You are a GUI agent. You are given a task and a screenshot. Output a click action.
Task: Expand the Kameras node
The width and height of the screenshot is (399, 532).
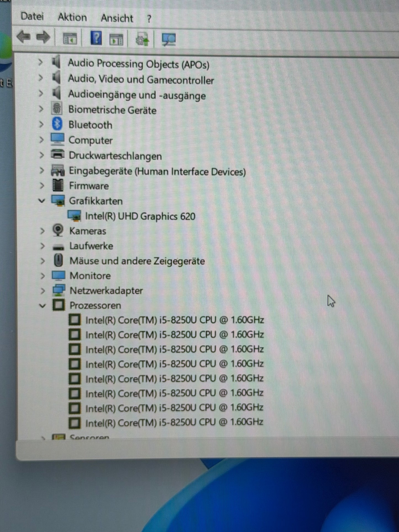(x=42, y=231)
